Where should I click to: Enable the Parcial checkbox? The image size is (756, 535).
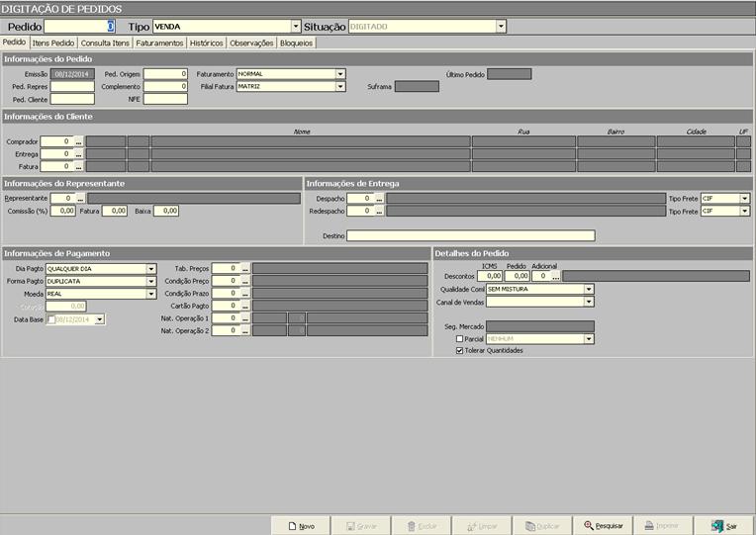pyautogui.click(x=459, y=338)
